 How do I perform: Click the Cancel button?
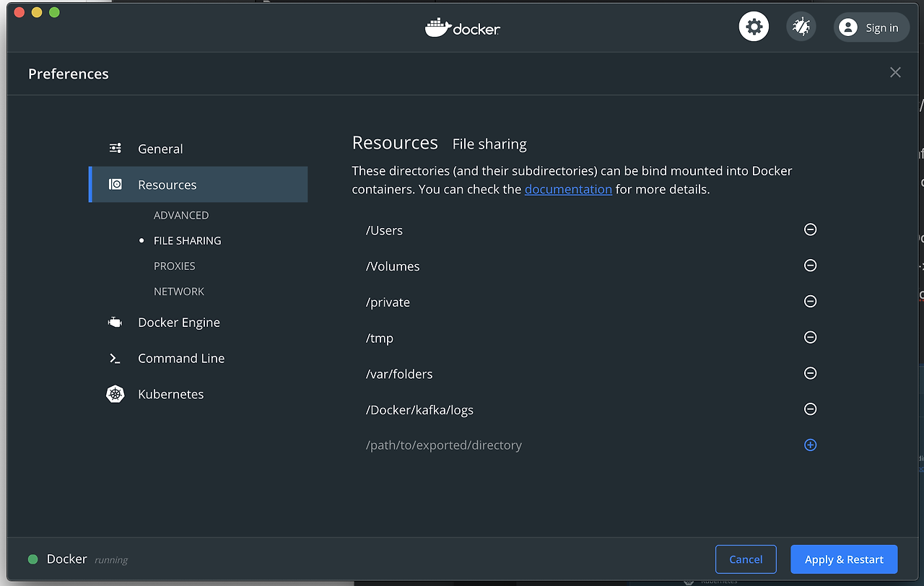tap(746, 559)
